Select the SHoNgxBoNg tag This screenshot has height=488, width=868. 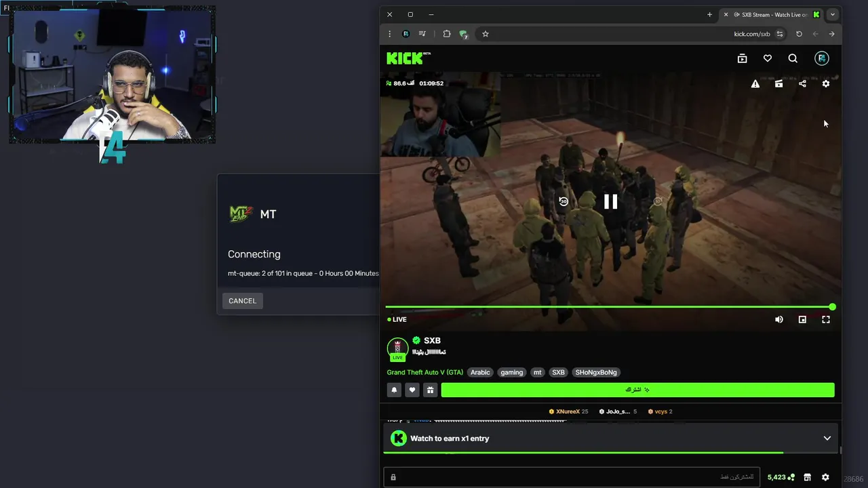(x=596, y=372)
